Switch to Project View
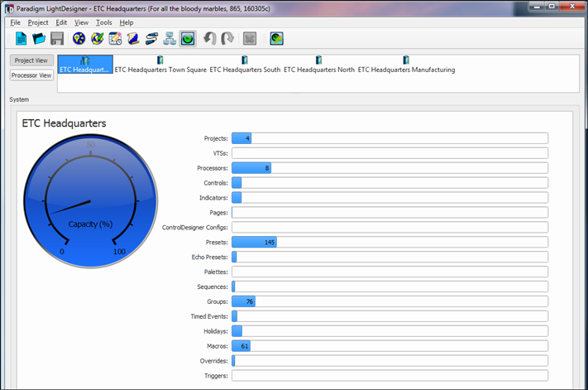Screen dimensions: 588x390 point(31,60)
